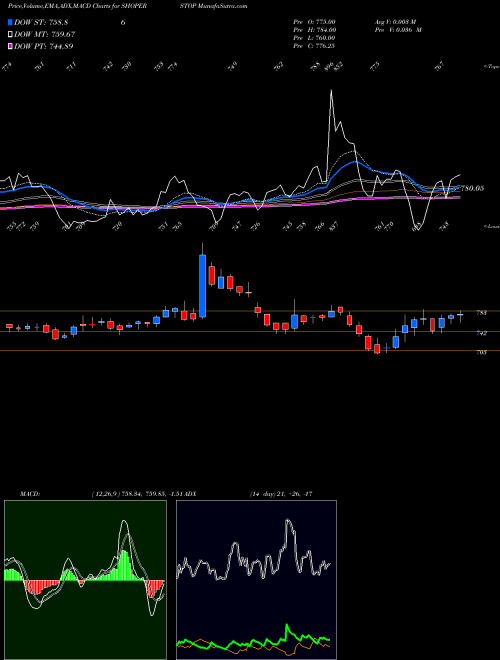The image size is (500, 660).
Task: Click the 'Pre O: 775.00' open value
Action: [x=314, y=22]
